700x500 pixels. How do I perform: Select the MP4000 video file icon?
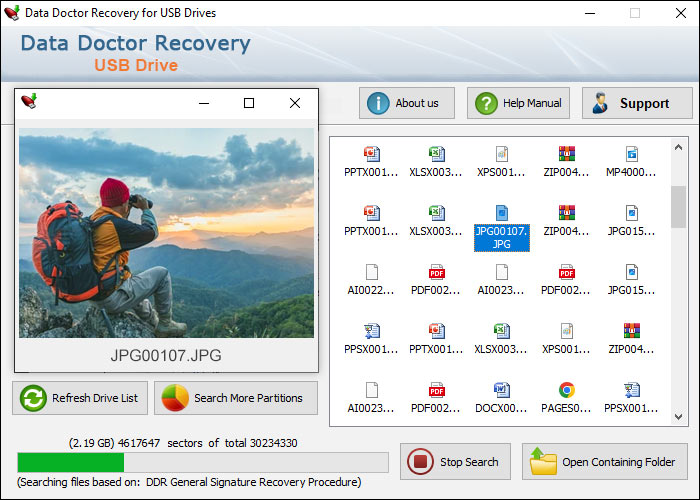click(631, 154)
